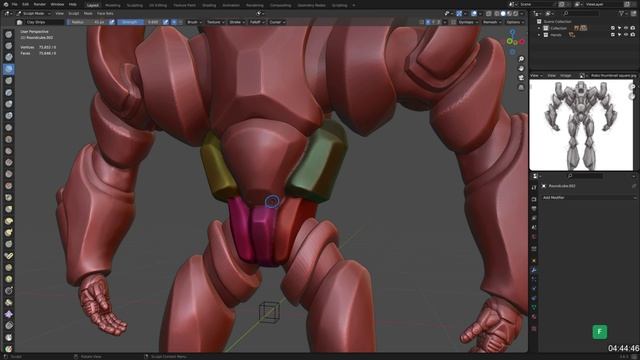
Task: Open the Modifiers wrench properties tab
Action: point(534,270)
